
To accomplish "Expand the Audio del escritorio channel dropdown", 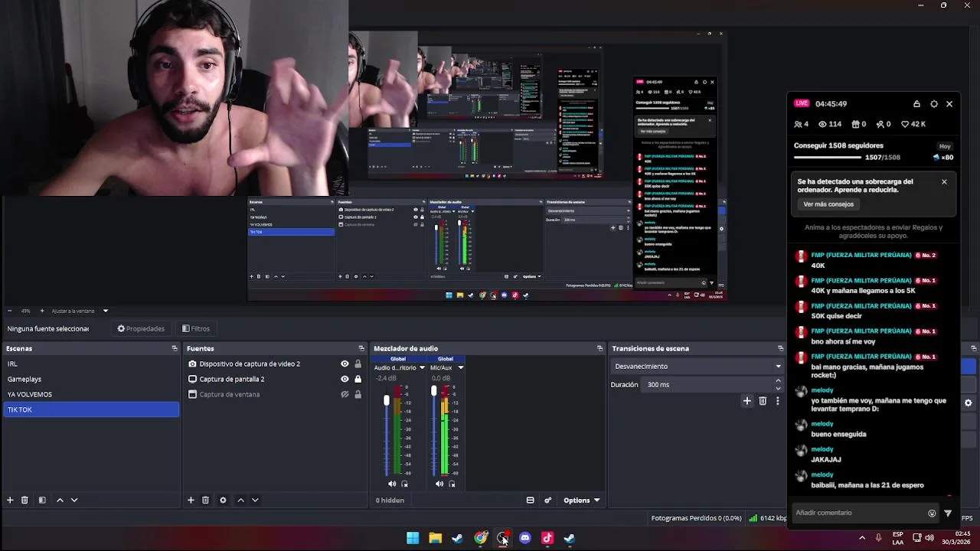I will pyautogui.click(x=422, y=367).
